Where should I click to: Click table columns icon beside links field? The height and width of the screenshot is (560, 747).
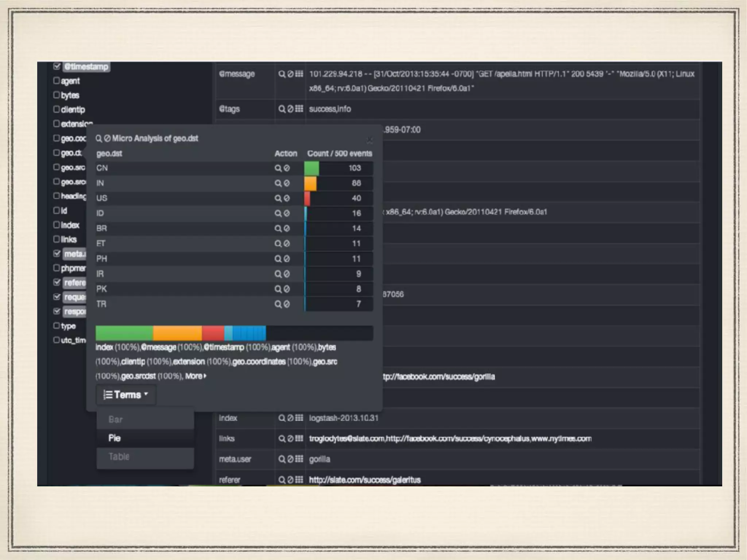coord(299,439)
